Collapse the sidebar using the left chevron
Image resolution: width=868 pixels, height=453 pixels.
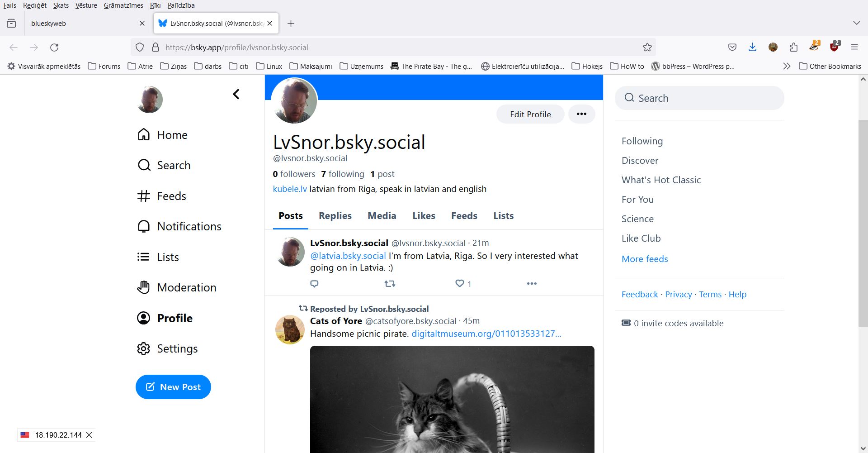236,94
